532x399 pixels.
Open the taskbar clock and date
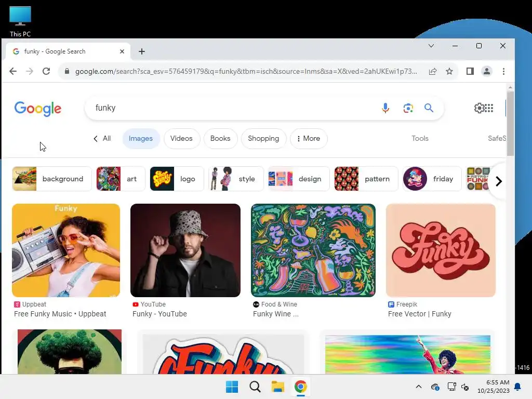coord(494,387)
